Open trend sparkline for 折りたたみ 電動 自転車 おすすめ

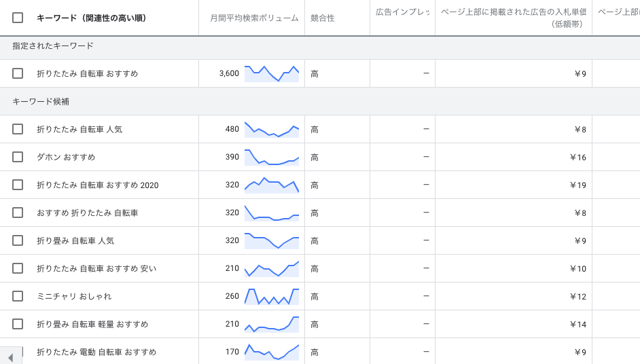tap(272, 352)
